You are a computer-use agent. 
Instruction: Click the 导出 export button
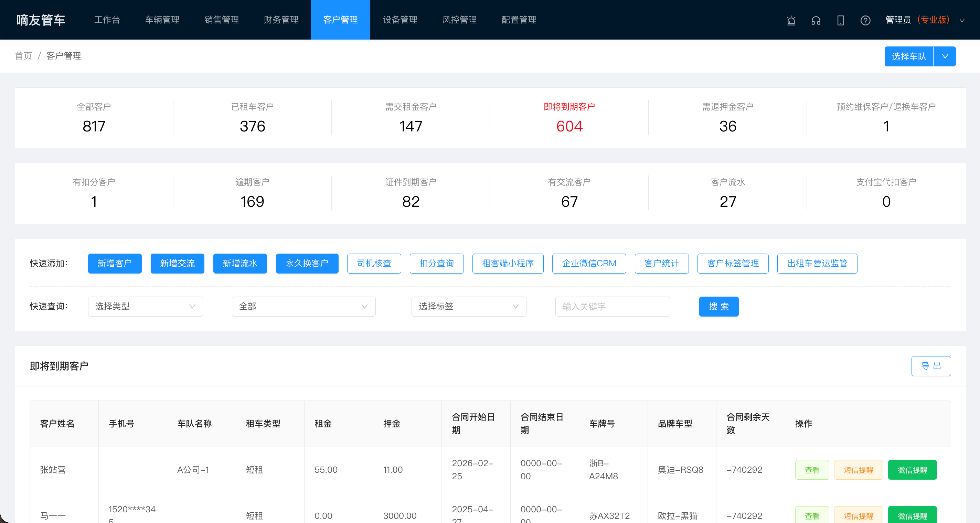[x=931, y=366]
